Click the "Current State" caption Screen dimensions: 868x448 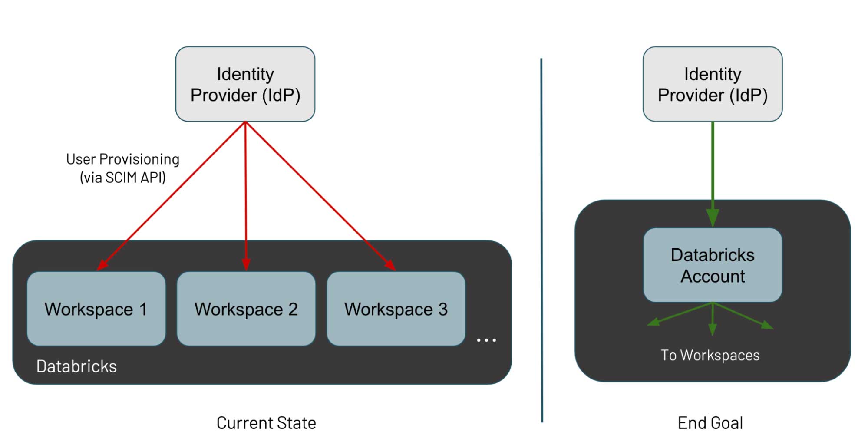tap(266, 423)
